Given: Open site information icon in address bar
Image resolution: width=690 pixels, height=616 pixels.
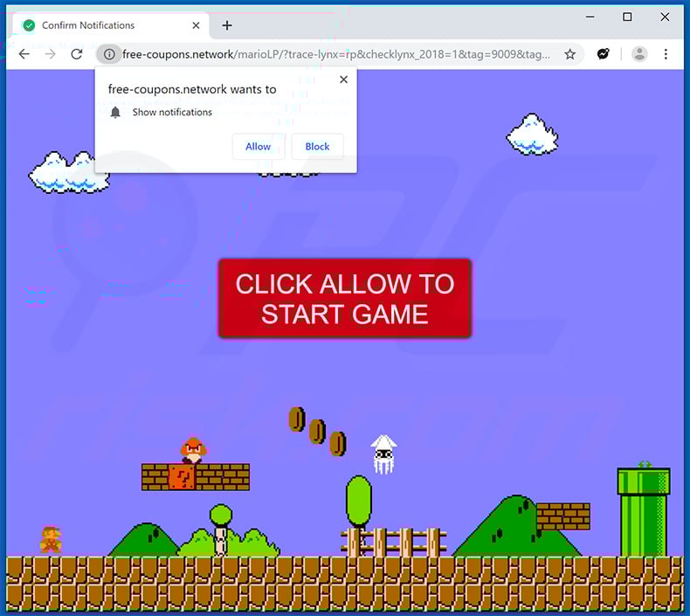Looking at the screenshot, I should [108, 54].
